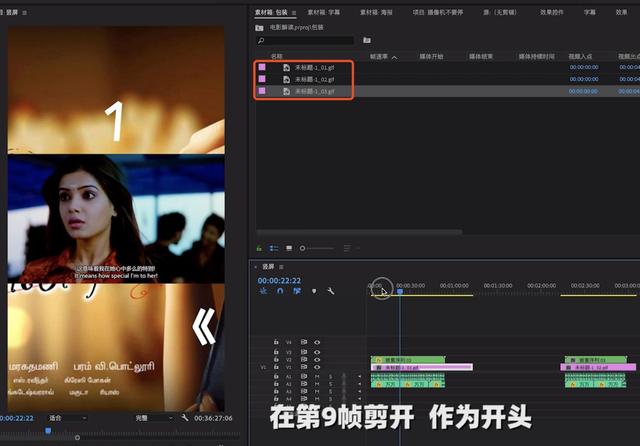Open 源: (无剪辑) tab

click(500, 12)
